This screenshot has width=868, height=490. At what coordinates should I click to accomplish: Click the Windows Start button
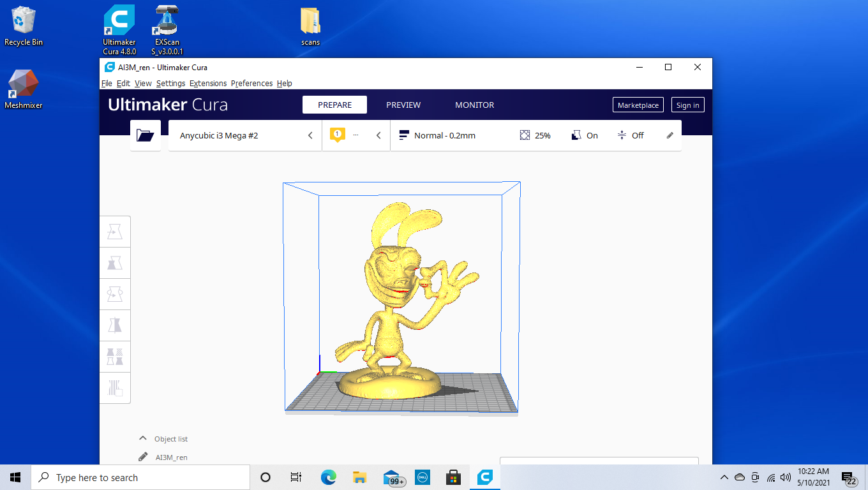pos(15,477)
